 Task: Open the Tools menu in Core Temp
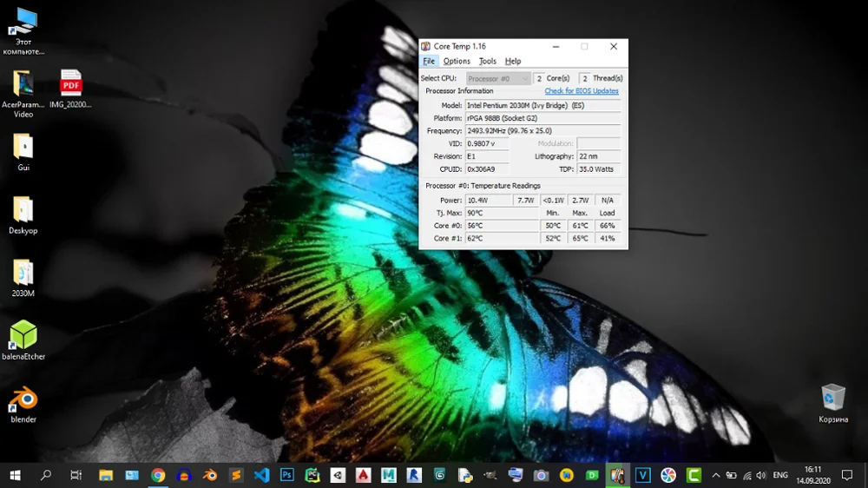(487, 61)
